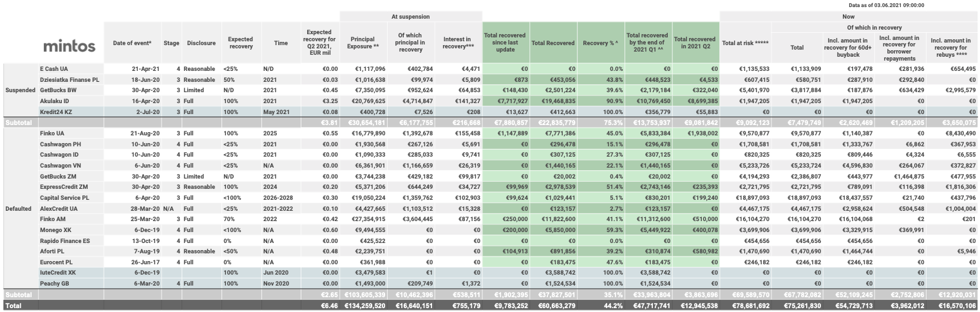Select the "Capital Service PL" row name

tap(64, 197)
